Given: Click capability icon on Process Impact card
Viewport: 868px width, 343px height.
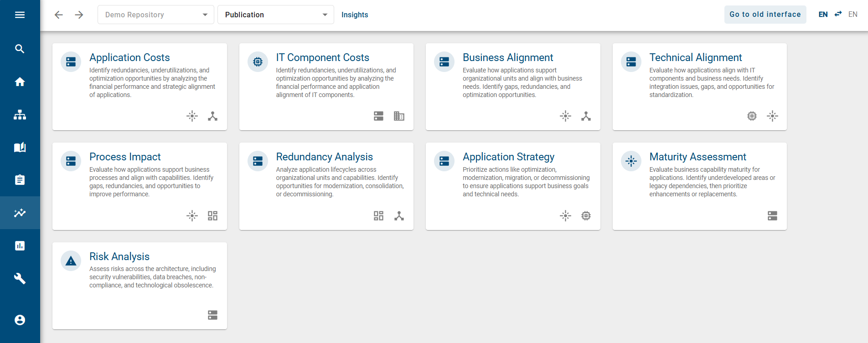Looking at the screenshot, I should pos(192,216).
